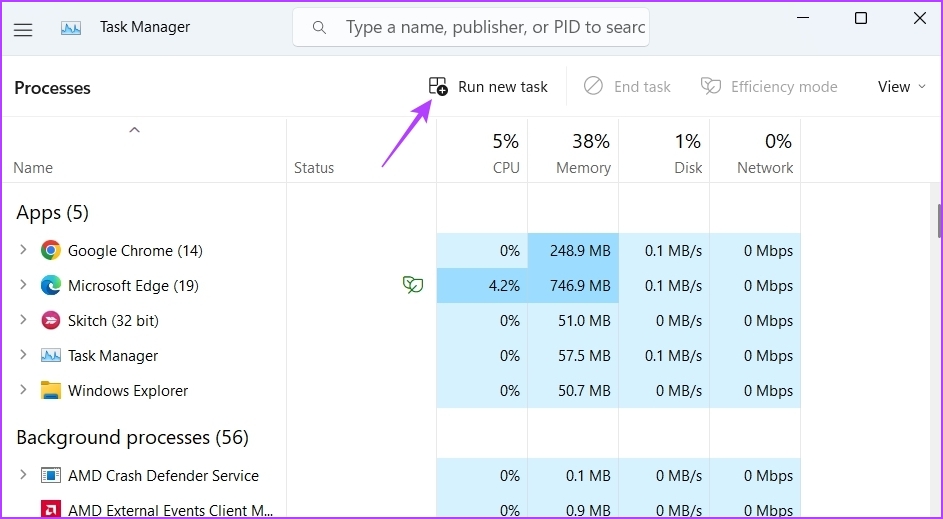This screenshot has height=519, width=943.
Task: Expand the Windows Explorer process
Action: click(23, 390)
